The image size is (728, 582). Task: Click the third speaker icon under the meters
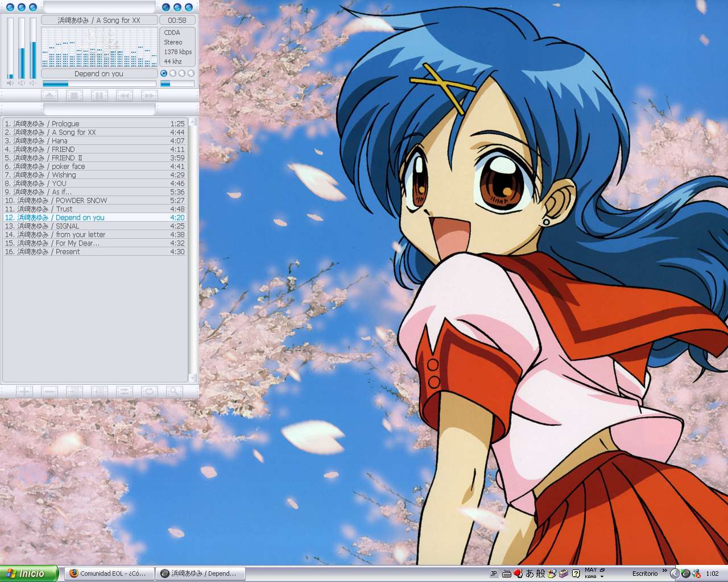pos(33,83)
